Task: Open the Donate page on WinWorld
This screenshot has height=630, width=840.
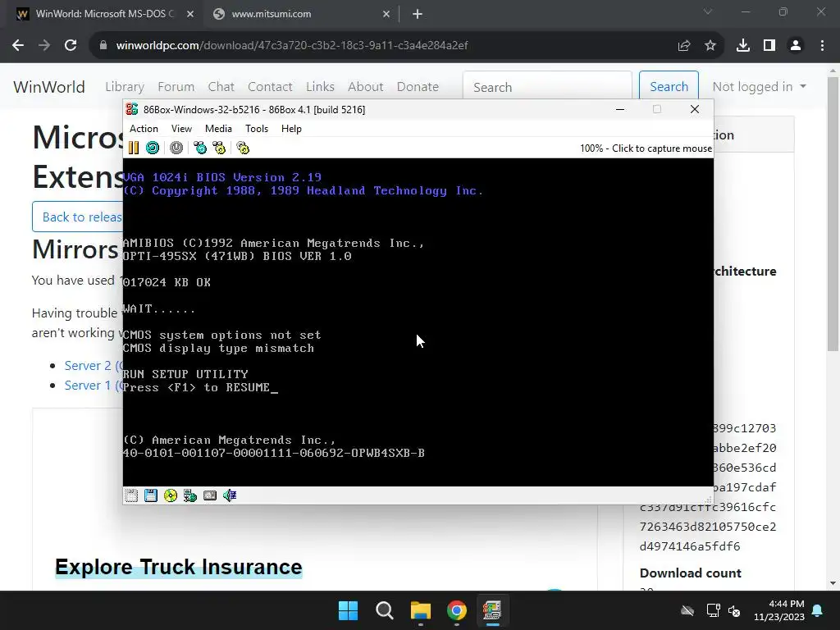Action: pos(418,87)
